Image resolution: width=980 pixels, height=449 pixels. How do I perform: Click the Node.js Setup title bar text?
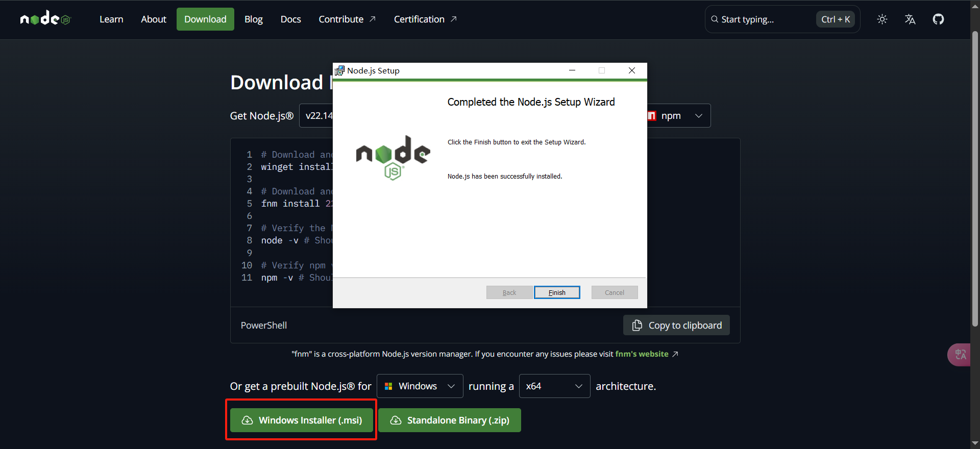(373, 70)
